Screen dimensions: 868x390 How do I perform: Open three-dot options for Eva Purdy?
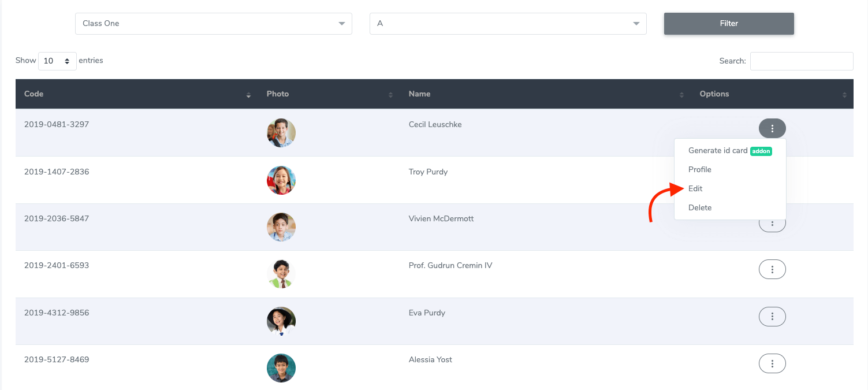pos(772,317)
